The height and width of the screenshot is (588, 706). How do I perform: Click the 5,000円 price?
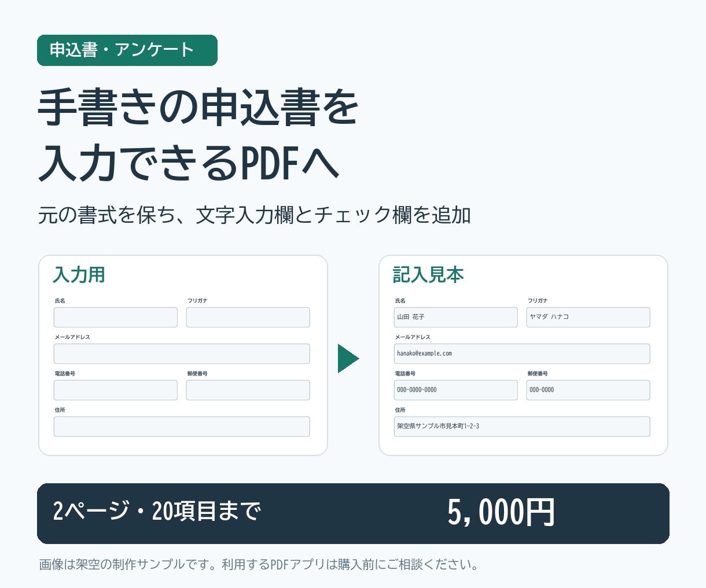(x=501, y=513)
